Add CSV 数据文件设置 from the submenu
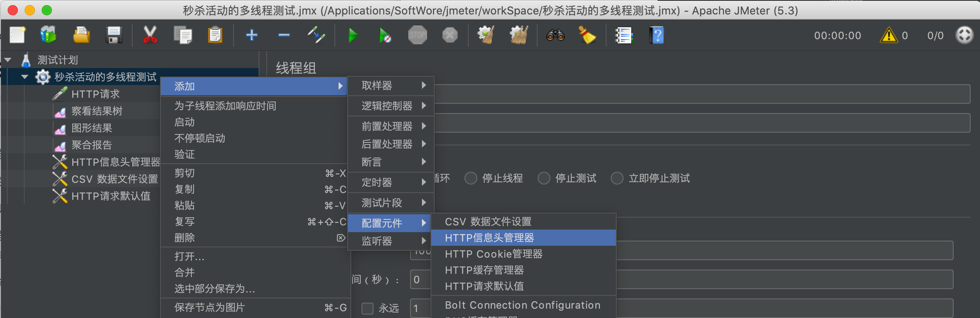Image resolution: width=980 pixels, height=318 pixels. (x=524, y=221)
